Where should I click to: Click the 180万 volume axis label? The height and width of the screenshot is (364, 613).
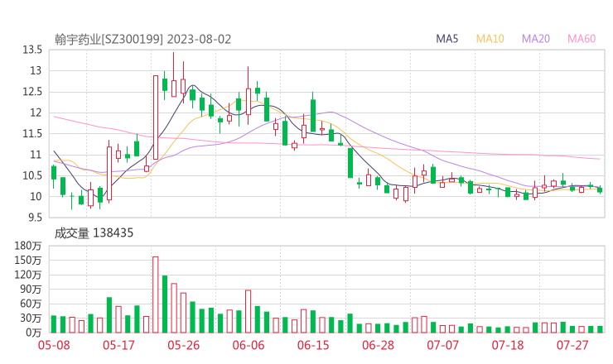click(27, 246)
